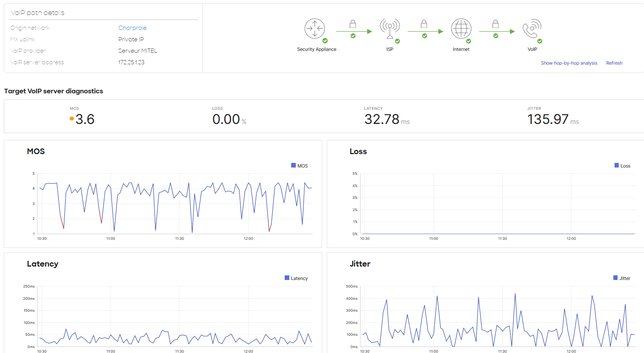The image size is (644, 353).
Task: Click the VoIP path details heading
Action: click(37, 13)
